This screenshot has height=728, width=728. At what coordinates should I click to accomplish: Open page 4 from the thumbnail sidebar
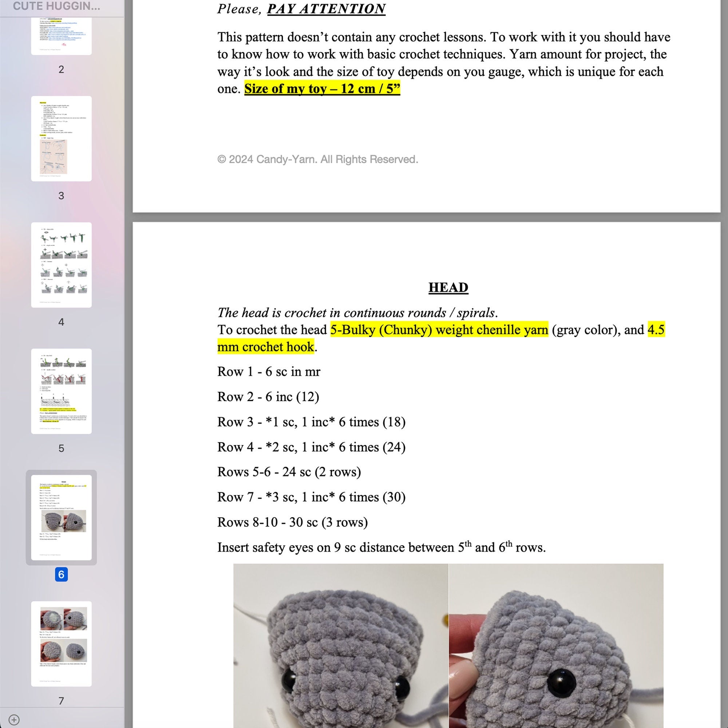[x=62, y=266]
